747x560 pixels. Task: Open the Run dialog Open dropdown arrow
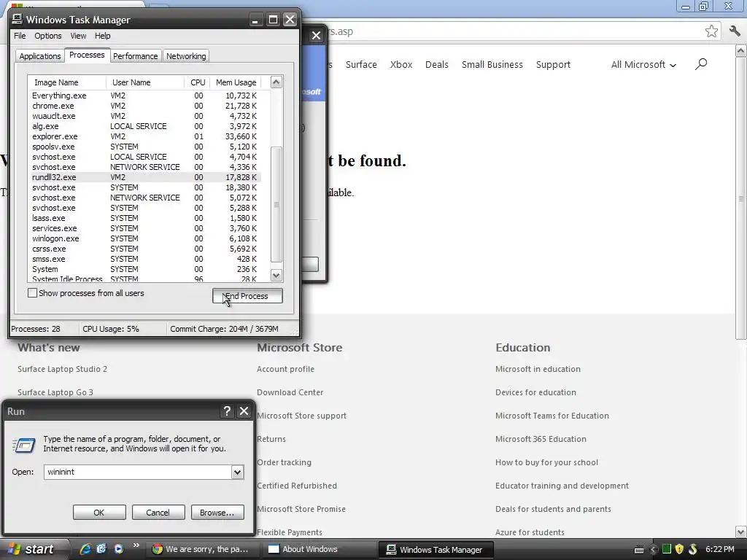click(237, 472)
